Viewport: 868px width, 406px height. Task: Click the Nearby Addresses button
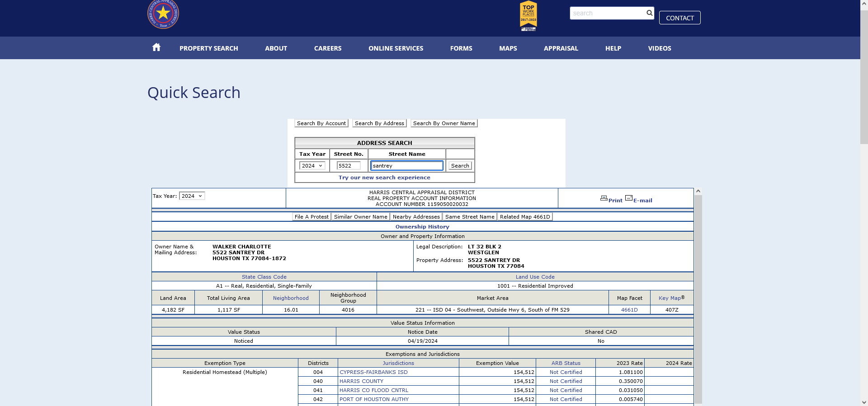[416, 217]
